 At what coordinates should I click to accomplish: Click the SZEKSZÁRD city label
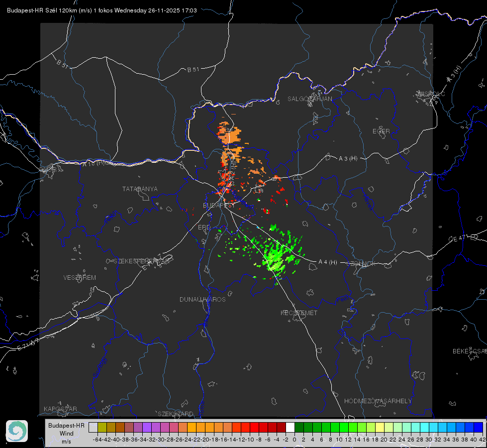176,414
